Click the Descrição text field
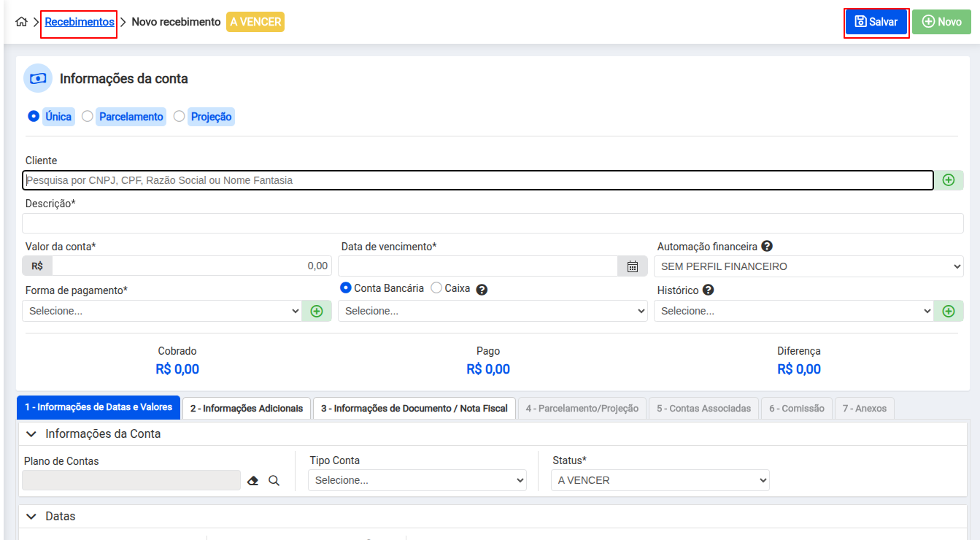The image size is (980, 540). pyautogui.click(x=493, y=223)
